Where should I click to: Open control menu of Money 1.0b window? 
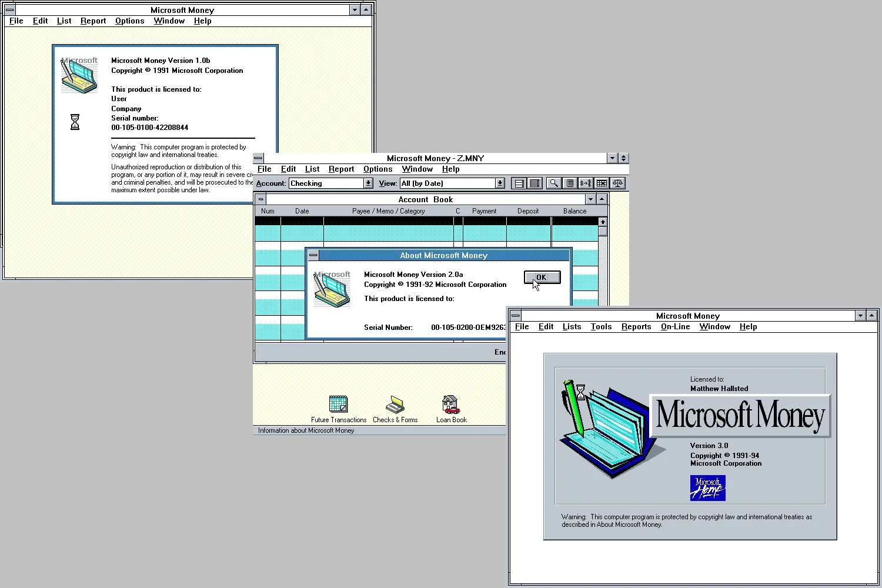click(10, 10)
